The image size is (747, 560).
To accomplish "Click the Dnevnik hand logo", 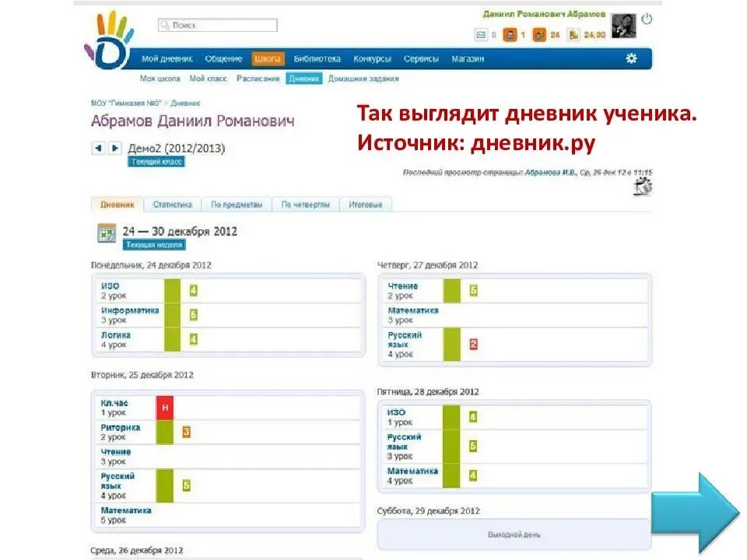I will 109,40.
